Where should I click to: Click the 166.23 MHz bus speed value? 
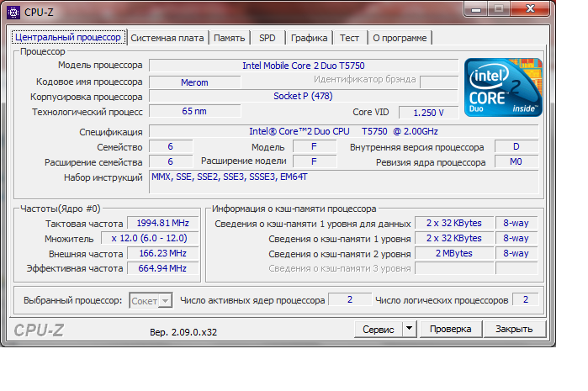click(162, 253)
